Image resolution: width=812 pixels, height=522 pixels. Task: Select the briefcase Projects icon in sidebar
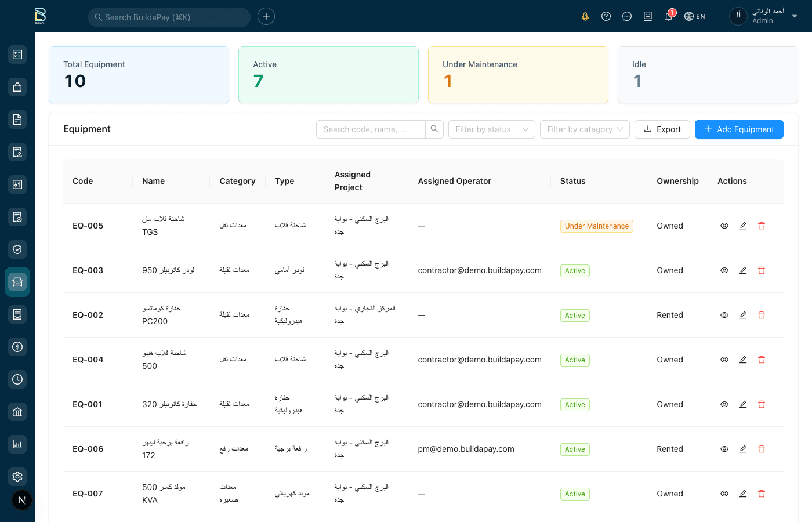pos(17,86)
